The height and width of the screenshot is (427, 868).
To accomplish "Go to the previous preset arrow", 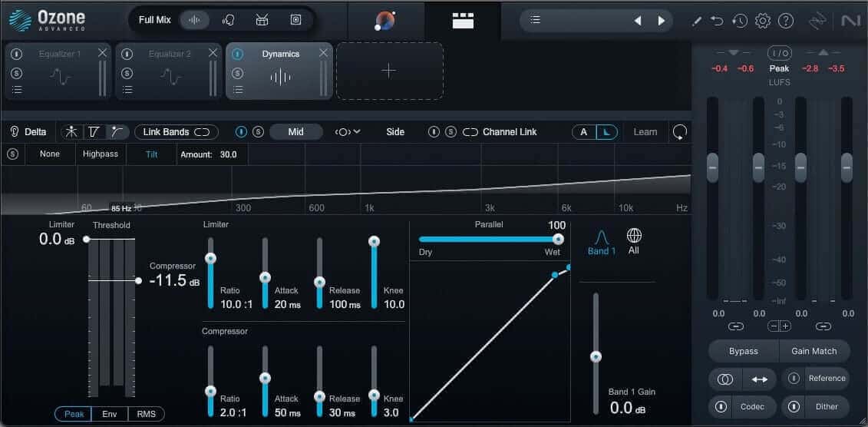I will [x=638, y=21].
